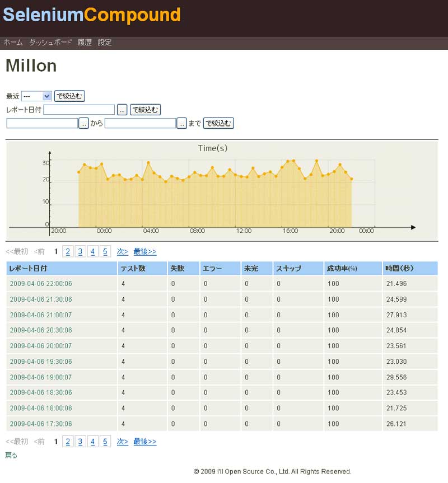The height and width of the screenshot is (483, 448).
Task: Open date picker "..." beside レポート日付 field
Action: click(x=122, y=110)
